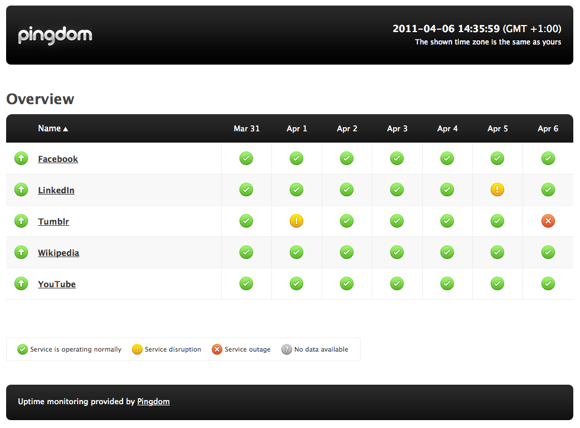Image resolution: width=580 pixels, height=428 pixels.
Task: Click the 'Service is operating normally' legend text
Action: (x=75, y=350)
